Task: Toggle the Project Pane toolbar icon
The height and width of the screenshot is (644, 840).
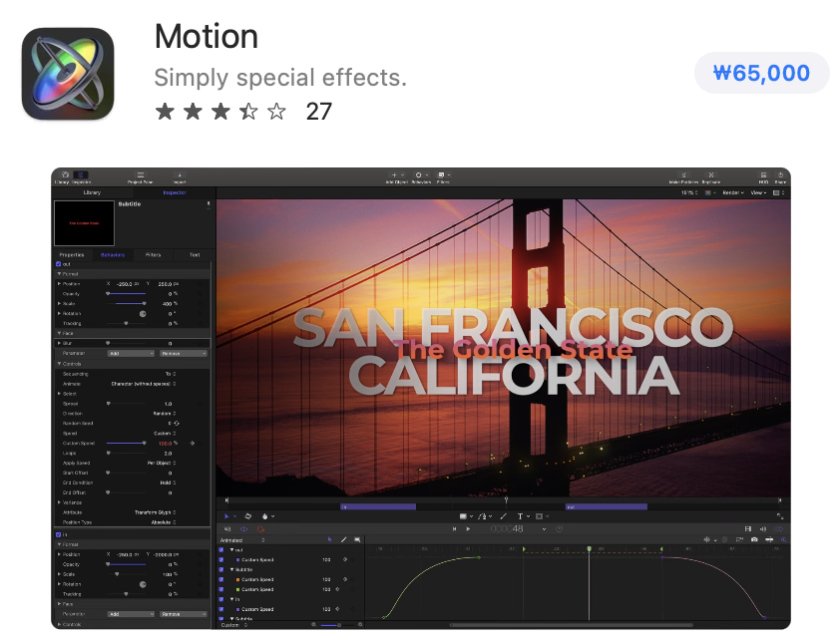Action: click(141, 175)
